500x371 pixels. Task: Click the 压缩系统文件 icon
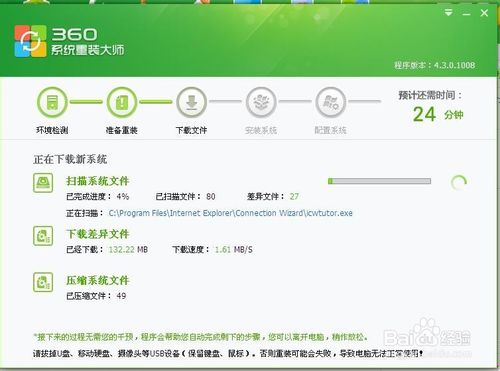(x=43, y=282)
